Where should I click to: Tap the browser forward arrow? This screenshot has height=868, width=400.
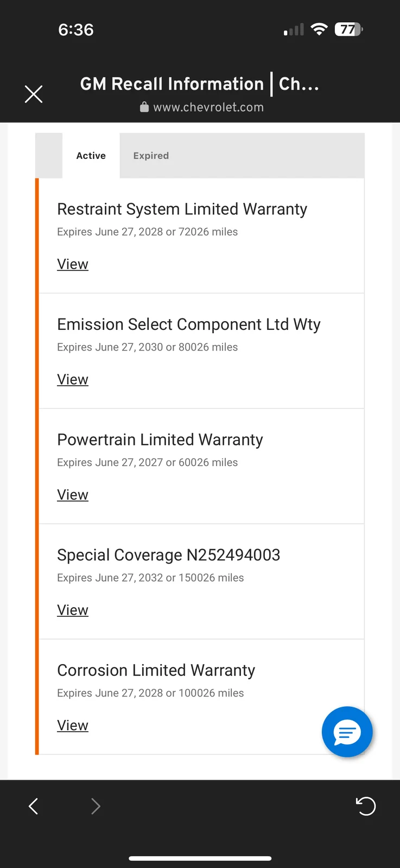pos(96,806)
